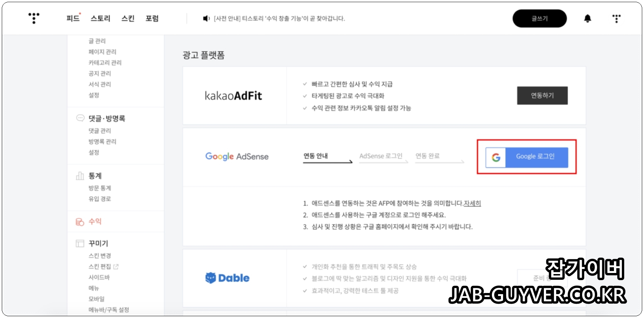Open 페이지 관리 in sidebar

tap(102, 52)
